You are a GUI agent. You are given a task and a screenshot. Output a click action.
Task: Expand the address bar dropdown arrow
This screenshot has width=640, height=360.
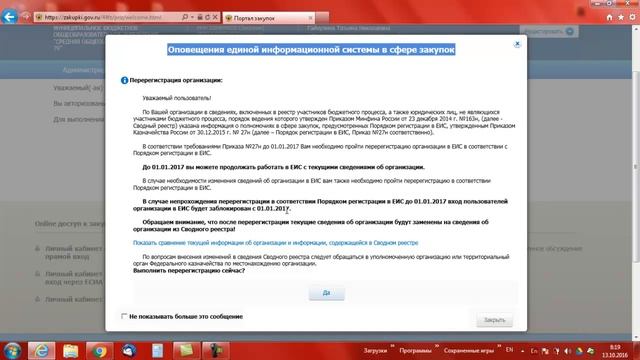pyautogui.click(x=192, y=17)
